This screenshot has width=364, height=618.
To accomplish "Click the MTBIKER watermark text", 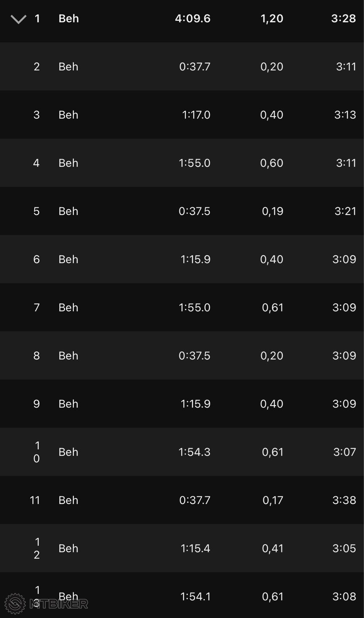I will (x=59, y=604).
